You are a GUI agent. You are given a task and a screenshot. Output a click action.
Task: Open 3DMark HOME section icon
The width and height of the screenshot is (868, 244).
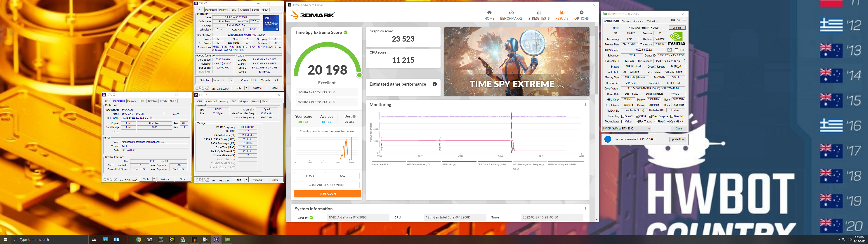[489, 12]
